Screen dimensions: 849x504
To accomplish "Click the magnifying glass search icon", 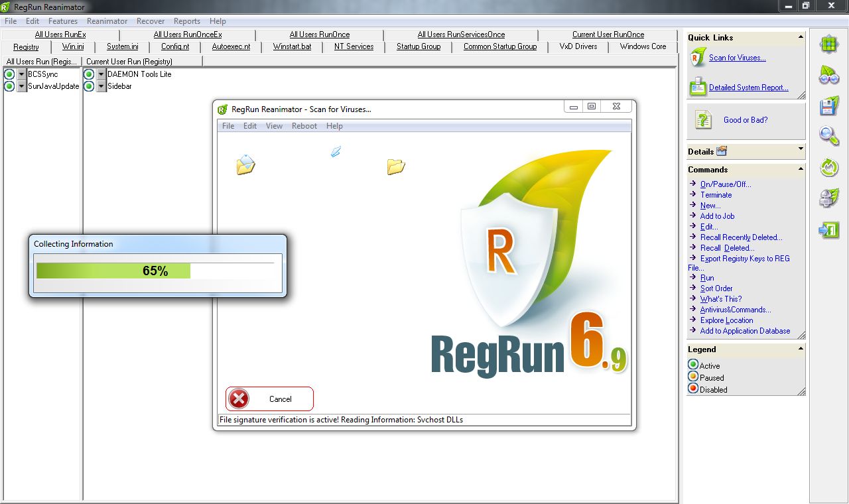I will [x=828, y=136].
